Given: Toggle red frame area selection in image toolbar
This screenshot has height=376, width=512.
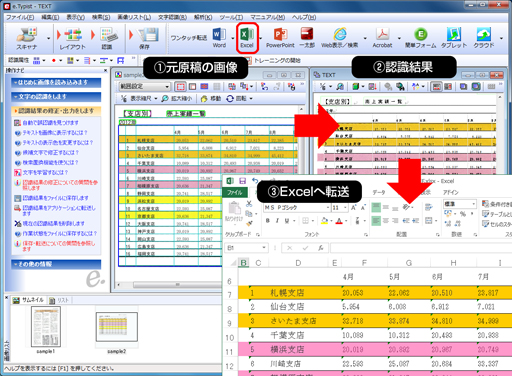Looking at the screenshot, I should click(180, 87).
